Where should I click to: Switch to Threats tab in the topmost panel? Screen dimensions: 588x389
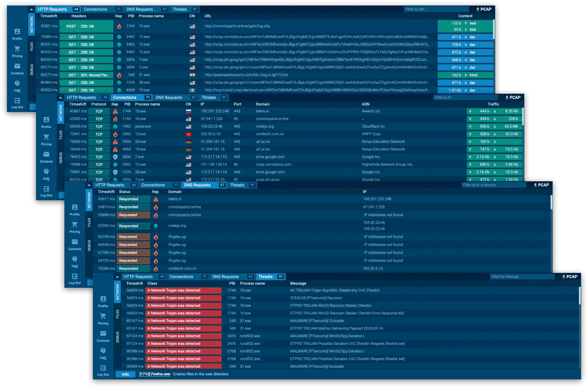tap(180, 9)
